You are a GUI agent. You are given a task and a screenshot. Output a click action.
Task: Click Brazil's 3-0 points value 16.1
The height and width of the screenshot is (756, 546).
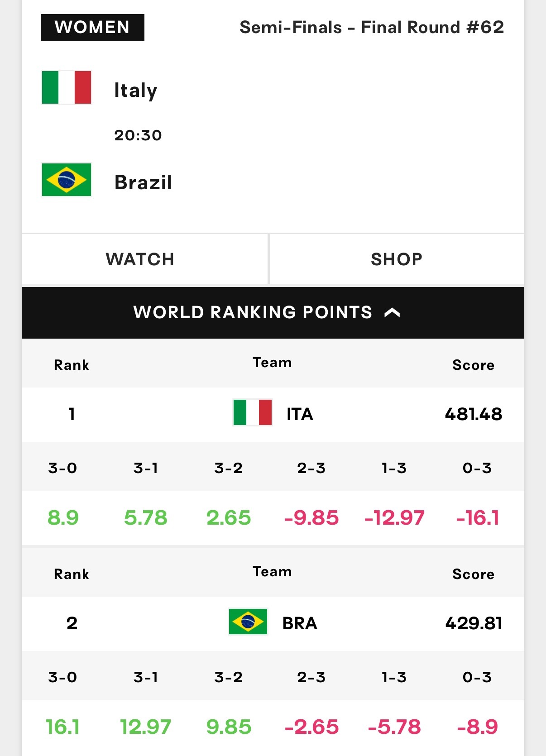[63, 727]
